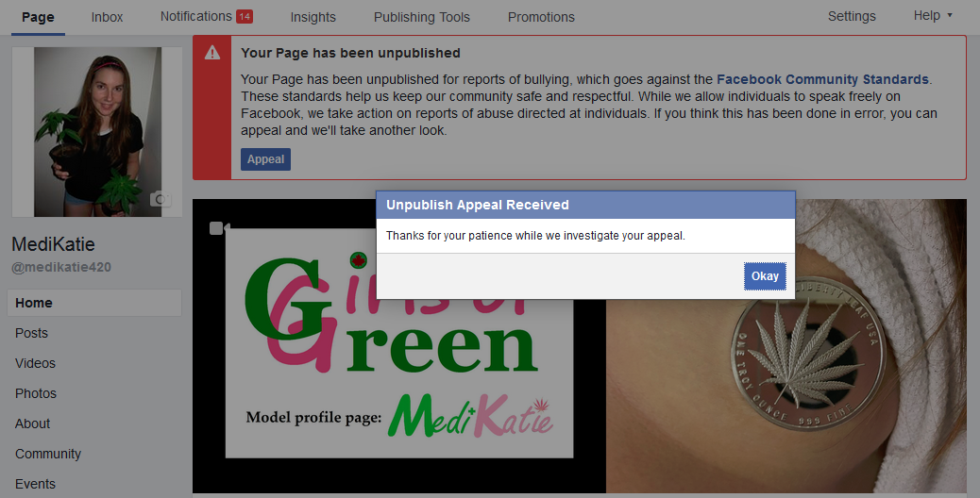Click the MediKatie page name
Screen dimensions: 980x498
point(53,244)
